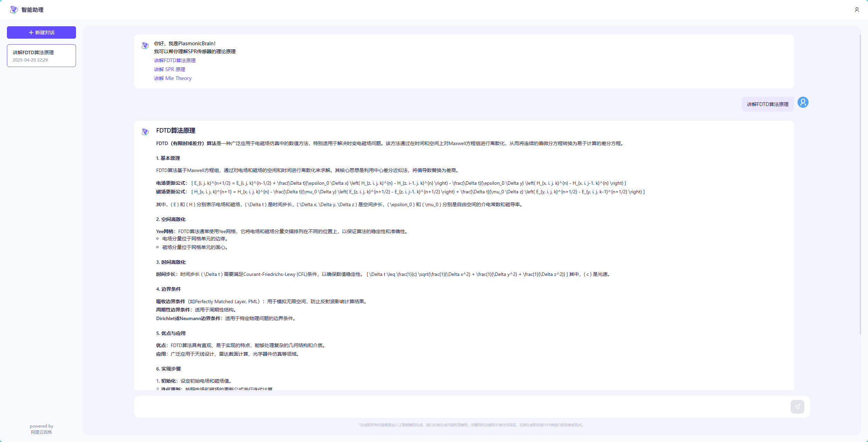Viewport: 868px width, 442px height.
Task: Click the blue user avatar beside the message
Action: click(x=803, y=102)
